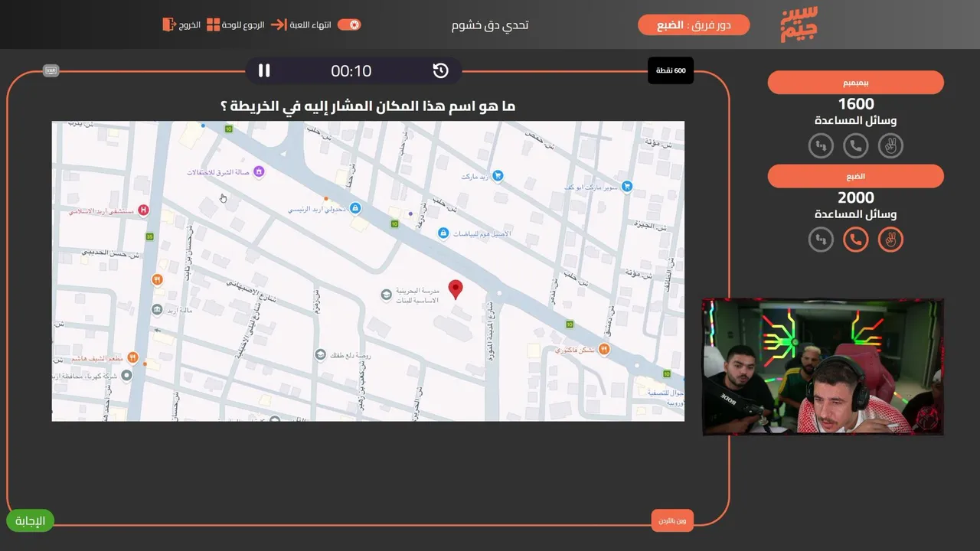
Task: Click the صالة الشرق للاحتفالات purple marker
Action: (x=258, y=171)
